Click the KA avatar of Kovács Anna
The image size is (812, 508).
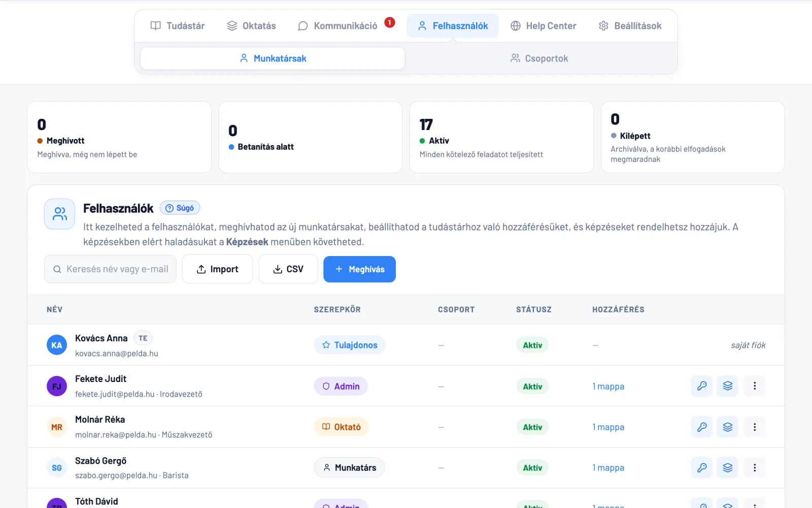[57, 345]
